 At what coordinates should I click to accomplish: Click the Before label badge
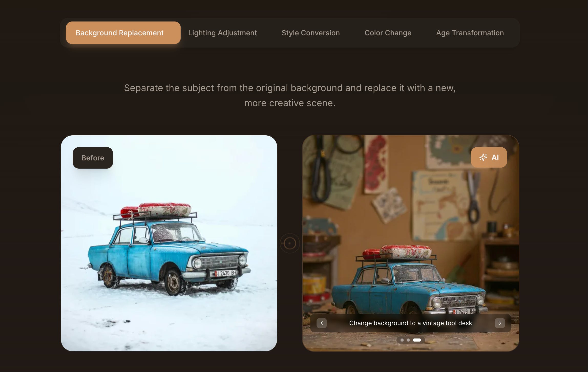coord(93,158)
